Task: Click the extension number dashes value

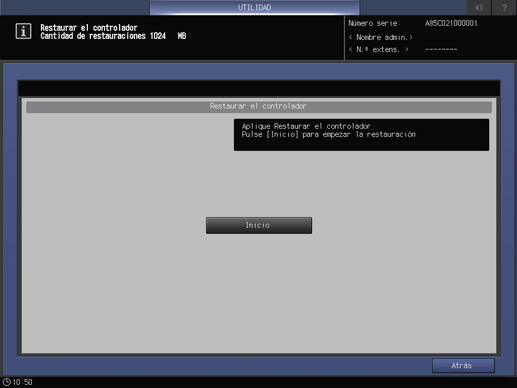Action: coord(441,50)
